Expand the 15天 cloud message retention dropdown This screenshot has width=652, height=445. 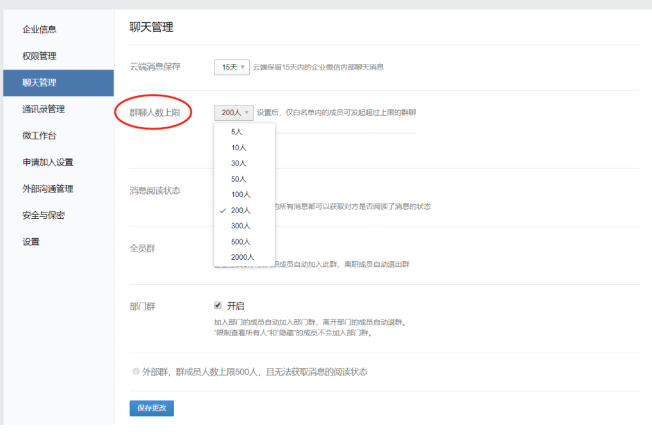pos(231,67)
